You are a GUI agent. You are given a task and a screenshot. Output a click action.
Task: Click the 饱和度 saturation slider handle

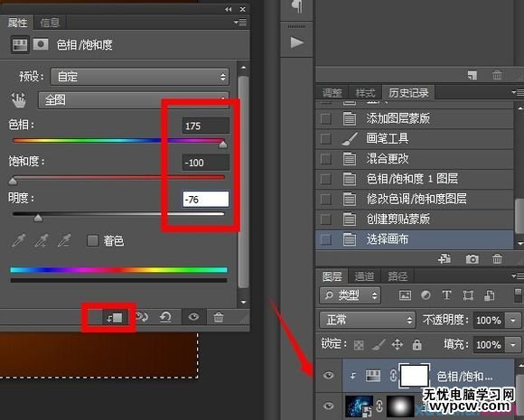[13, 182]
